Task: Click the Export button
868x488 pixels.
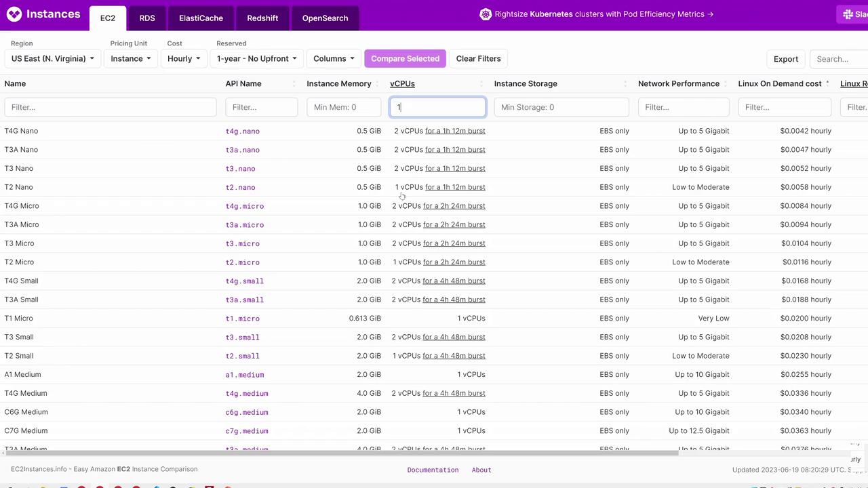Action: pyautogui.click(x=786, y=59)
